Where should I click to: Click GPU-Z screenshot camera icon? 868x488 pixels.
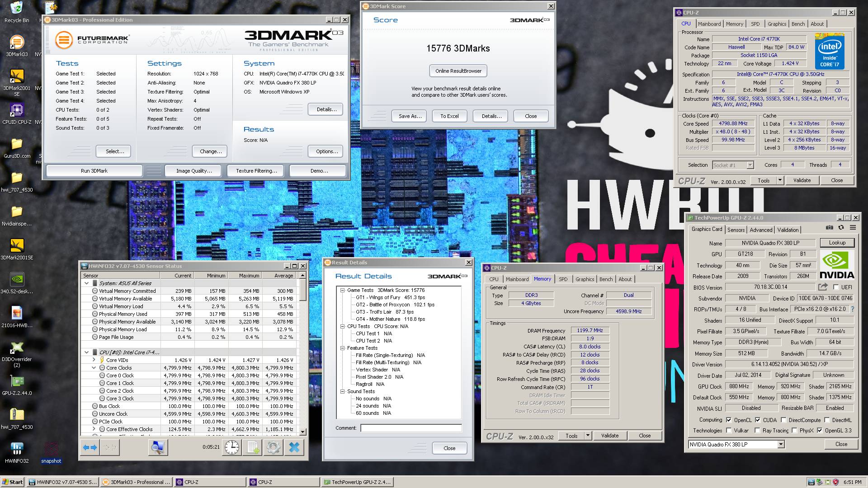pos(829,228)
